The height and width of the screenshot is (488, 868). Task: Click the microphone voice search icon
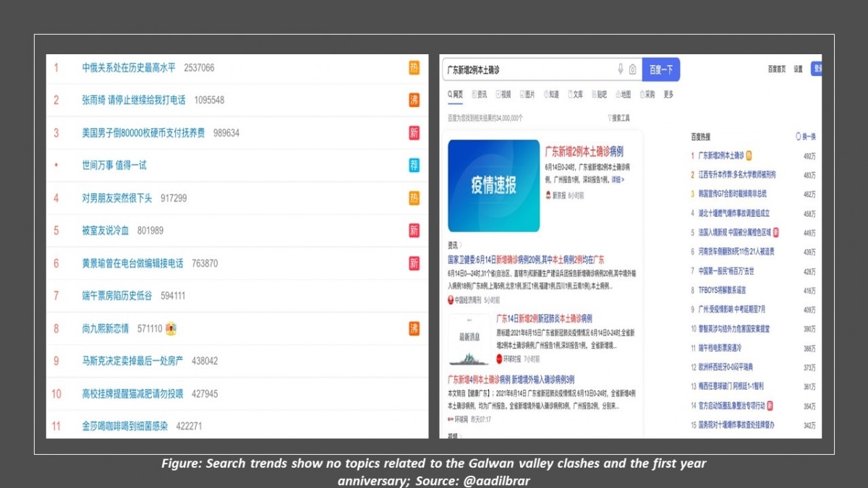[x=620, y=69]
